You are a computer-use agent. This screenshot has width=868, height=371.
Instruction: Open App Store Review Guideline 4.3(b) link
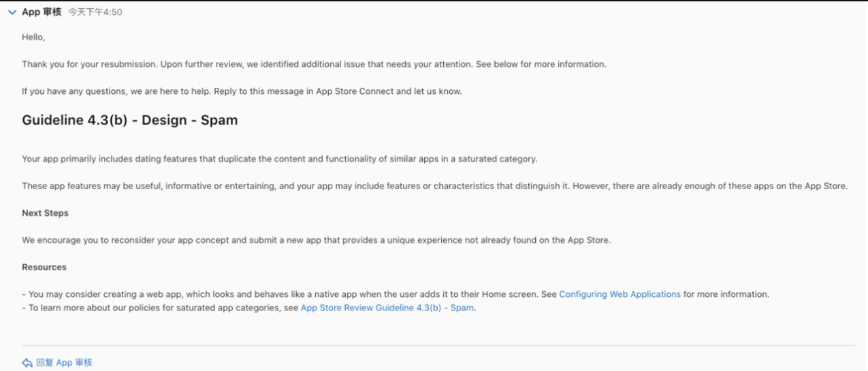pyautogui.click(x=387, y=308)
